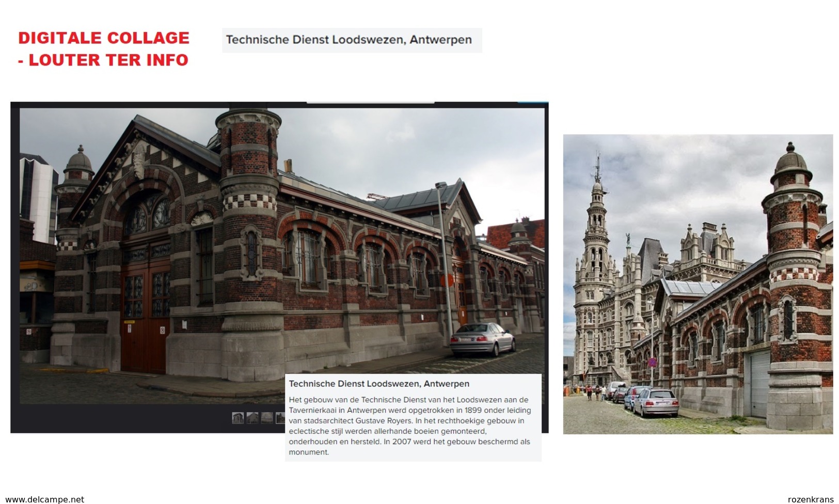This screenshot has height=504, width=839.
Task: Click the caption paragraph beginning 'Het gebouw van'
Action: click(410, 426)
